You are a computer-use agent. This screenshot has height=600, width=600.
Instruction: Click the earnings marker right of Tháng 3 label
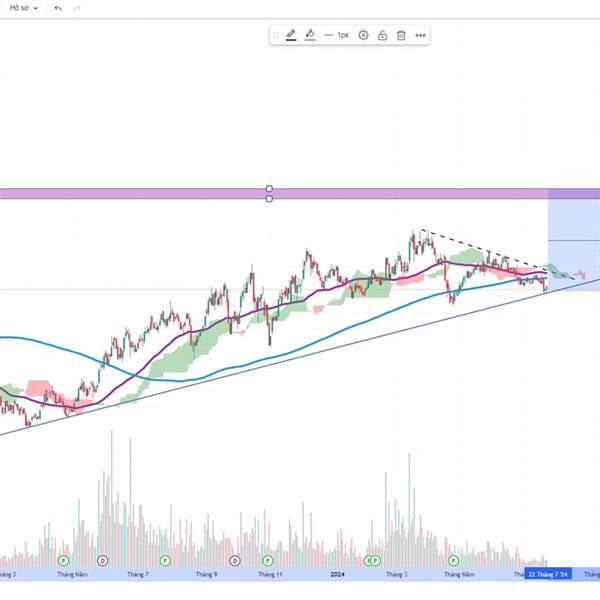point(453,561)
